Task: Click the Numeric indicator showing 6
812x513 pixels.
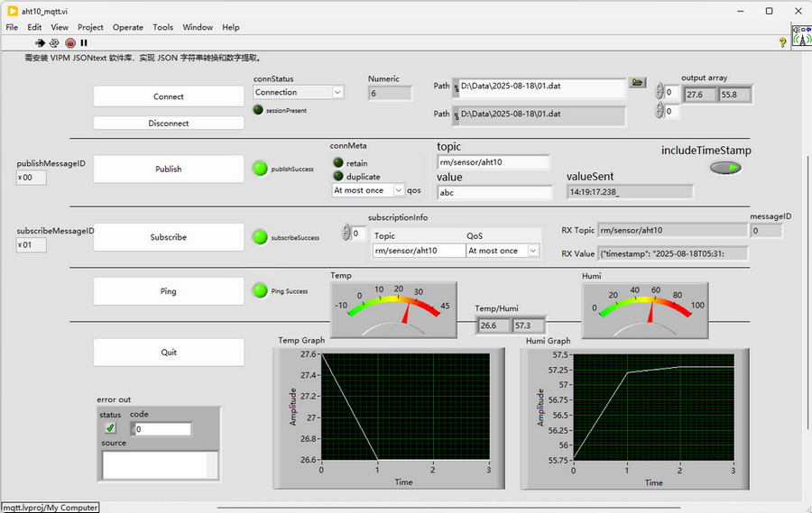Action: tap(390, 94)
